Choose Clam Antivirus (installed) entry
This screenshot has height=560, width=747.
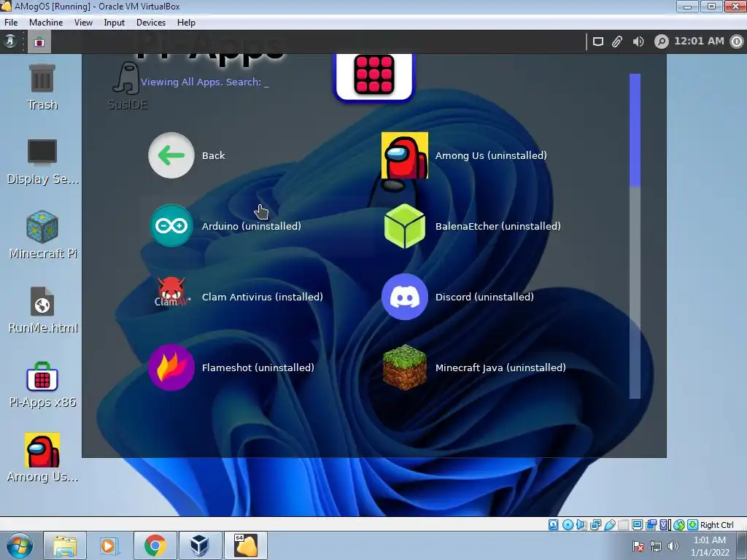point(263,297)
